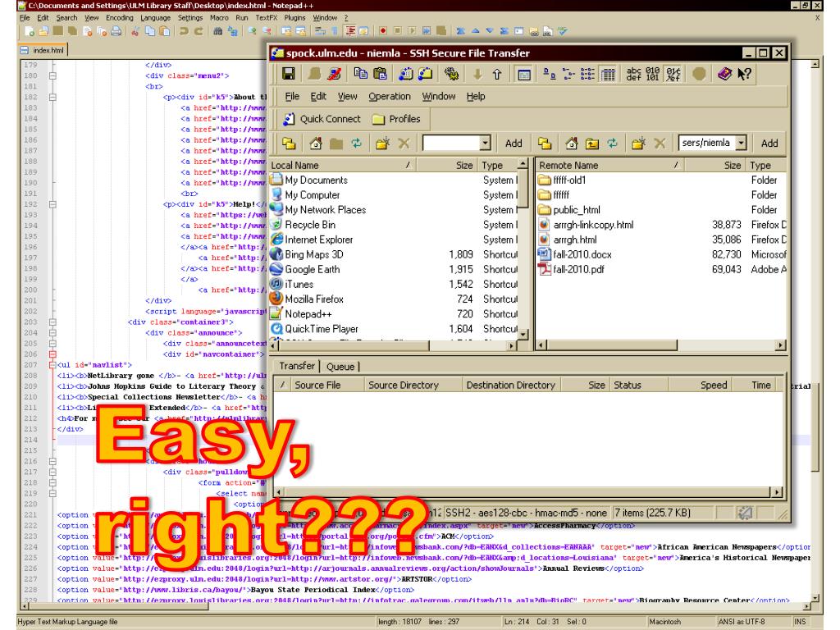The width and height of the screenshot is (840, 630).
Task: Click local pane New Folder icon
Action: (x=382, y=143)
